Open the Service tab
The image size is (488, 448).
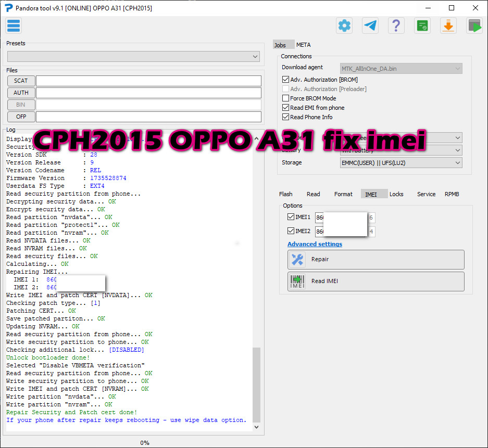(x=426, y=194)
